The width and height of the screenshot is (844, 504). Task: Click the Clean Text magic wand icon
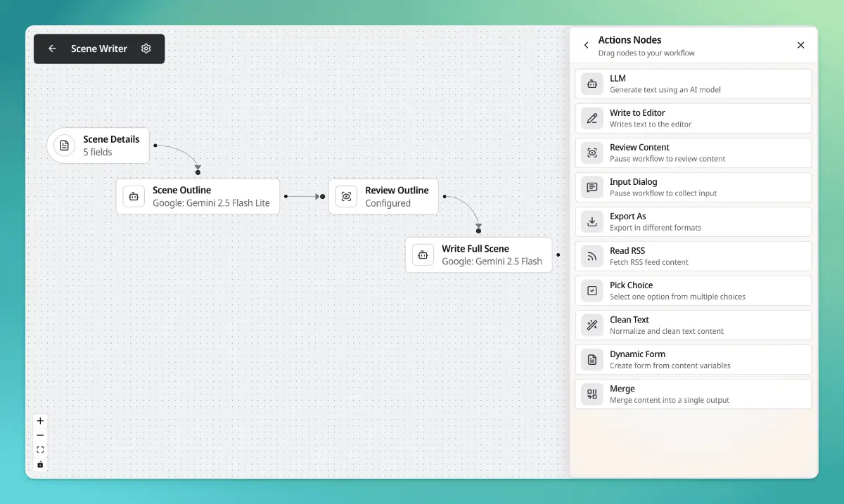tap(592, 325)
